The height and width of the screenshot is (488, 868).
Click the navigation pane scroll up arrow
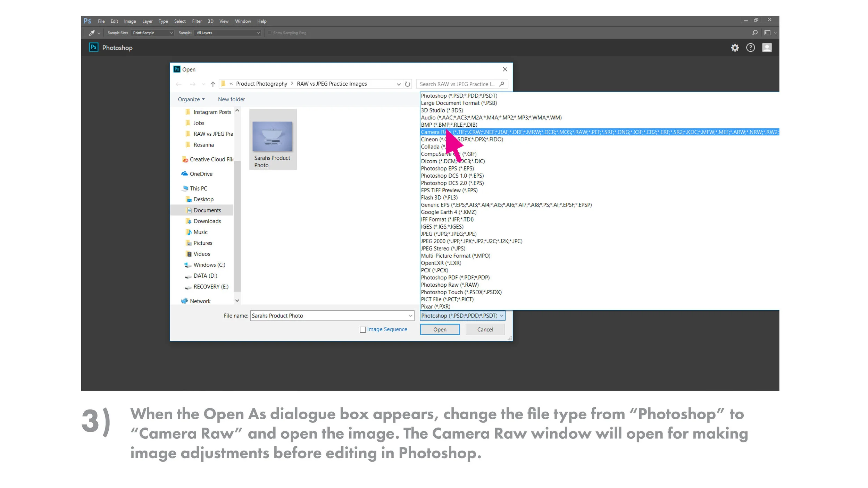coord(237,111)
